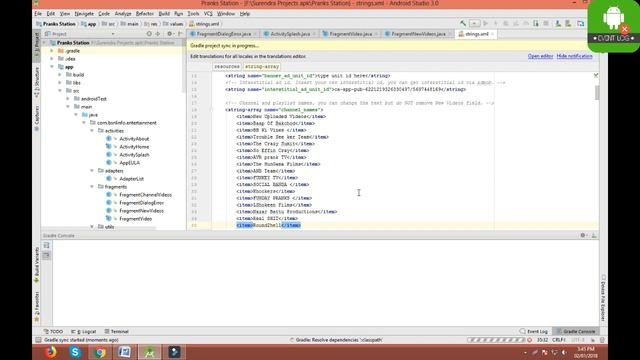640x360 pixels.
Task: Open Project panel gear settings
Action: click(170, 34)
